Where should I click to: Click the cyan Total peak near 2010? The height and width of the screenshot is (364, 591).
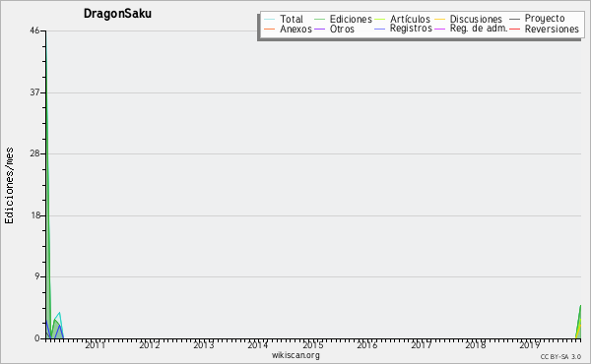click(59, 313)
